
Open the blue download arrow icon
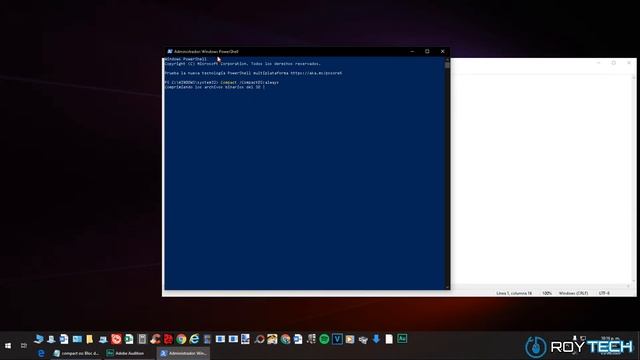tap(376, 339)
